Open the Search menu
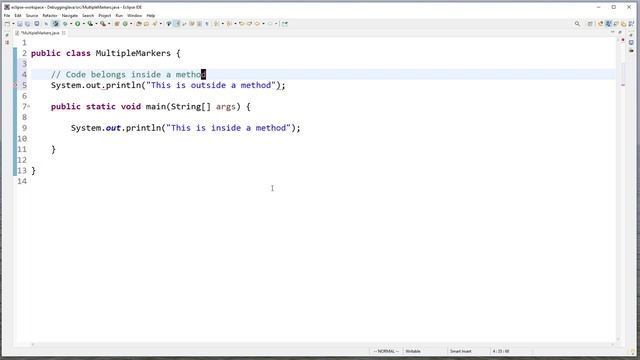 coord(88,16)
